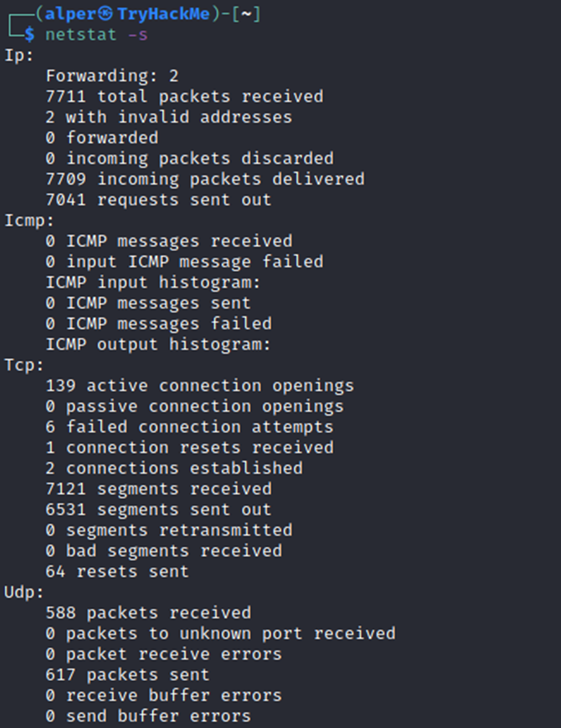Click the "617 packets sent" line
This screenshot has height=728, width=561.
click(x=127, y=675)
